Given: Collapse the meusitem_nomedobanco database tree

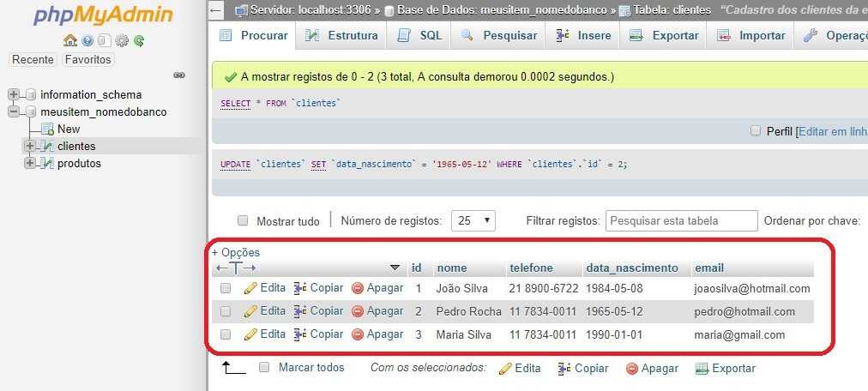Looking at the screenshot, I should (14, 111).
